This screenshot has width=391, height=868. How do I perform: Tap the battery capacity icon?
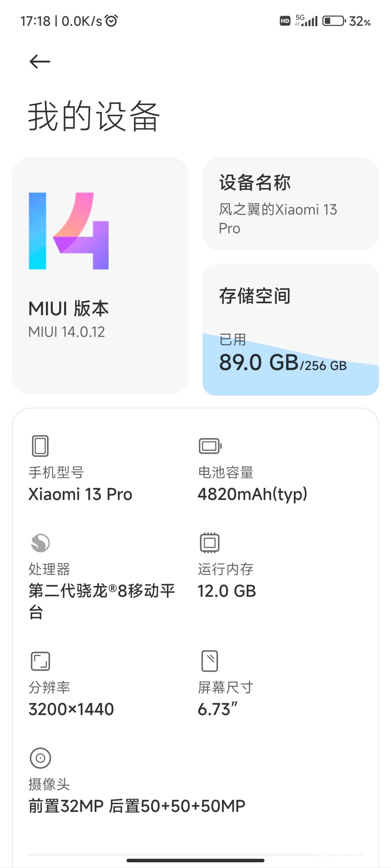click(x=210, y=446)
